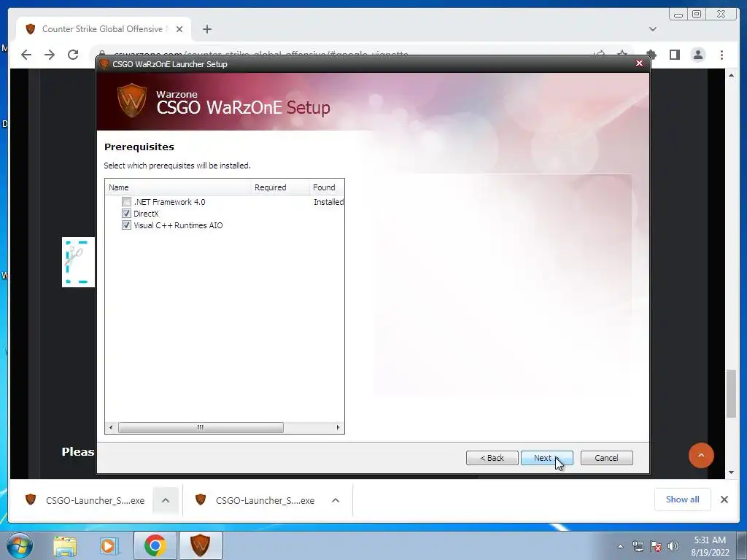The width and height of the screenshot is (747, 560).
Task: Open Chrome three-dot menu
Action: [x=721, y=55]
